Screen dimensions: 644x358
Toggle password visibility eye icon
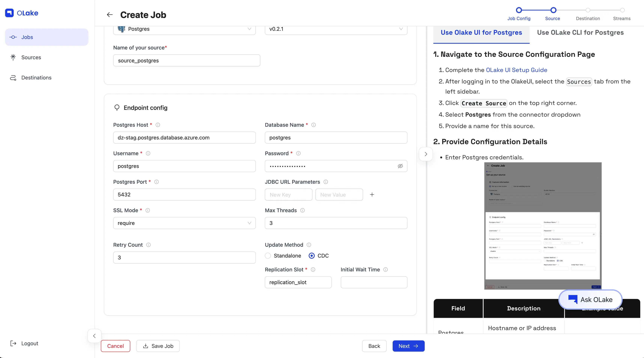point(400,166)
